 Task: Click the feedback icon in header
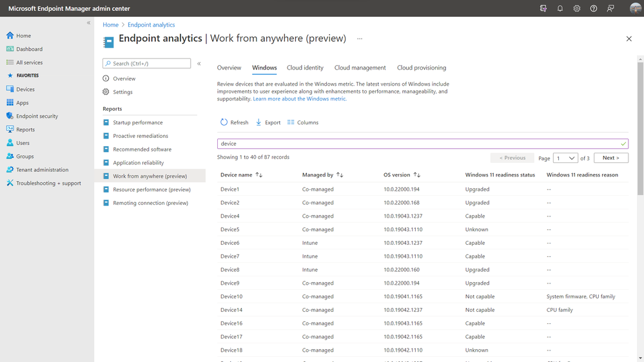(610, 8)
